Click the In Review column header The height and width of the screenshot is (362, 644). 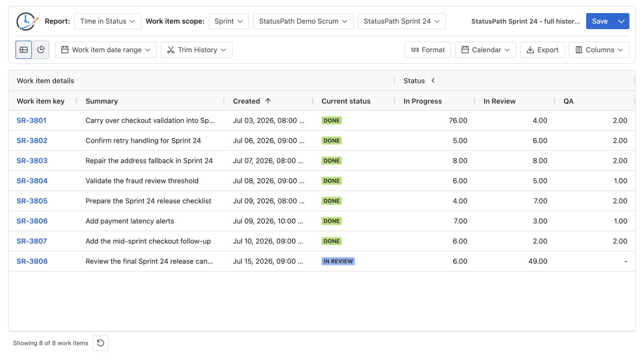coord(500,101)
